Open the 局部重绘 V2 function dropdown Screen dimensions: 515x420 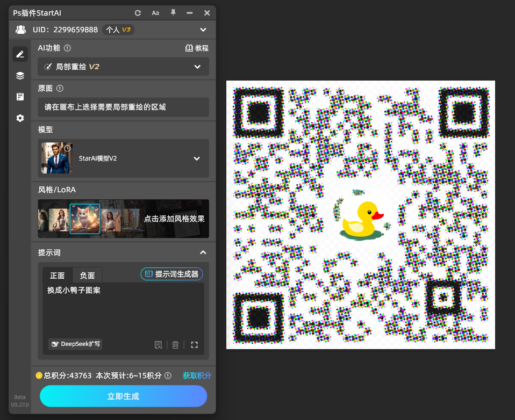pos(124,67)
